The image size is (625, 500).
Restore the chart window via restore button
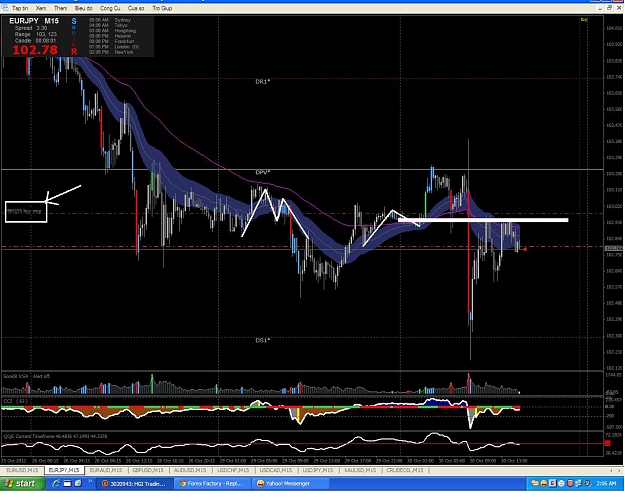[x=609, y=8]
